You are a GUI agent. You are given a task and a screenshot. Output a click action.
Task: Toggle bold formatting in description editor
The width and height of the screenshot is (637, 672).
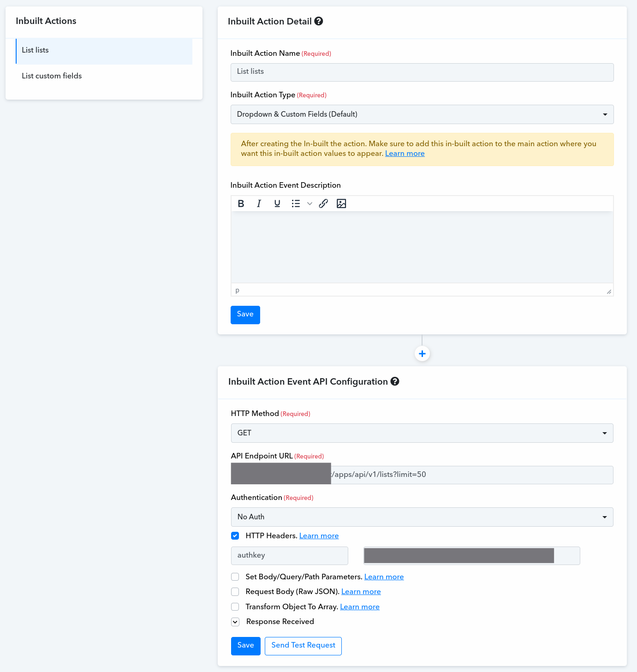point(241,203)
